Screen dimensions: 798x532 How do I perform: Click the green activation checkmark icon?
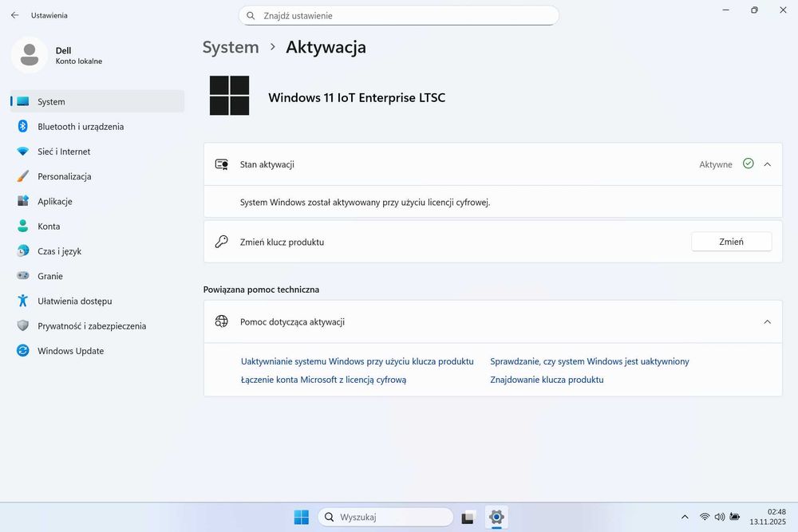coord(749,164)
